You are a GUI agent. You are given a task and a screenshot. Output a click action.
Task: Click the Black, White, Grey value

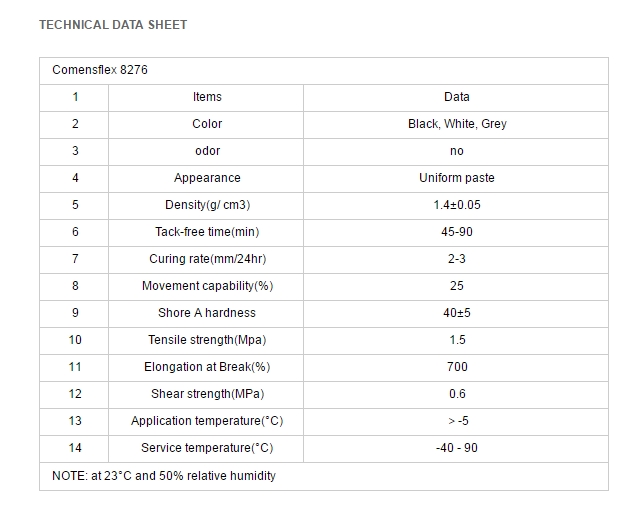click(x=457, y=124)
